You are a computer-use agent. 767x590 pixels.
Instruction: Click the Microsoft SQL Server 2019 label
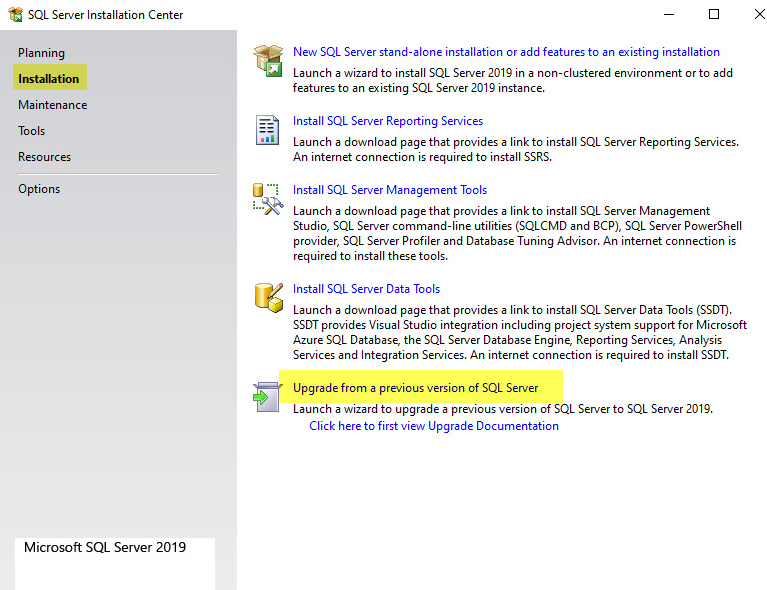pos(105,547)
